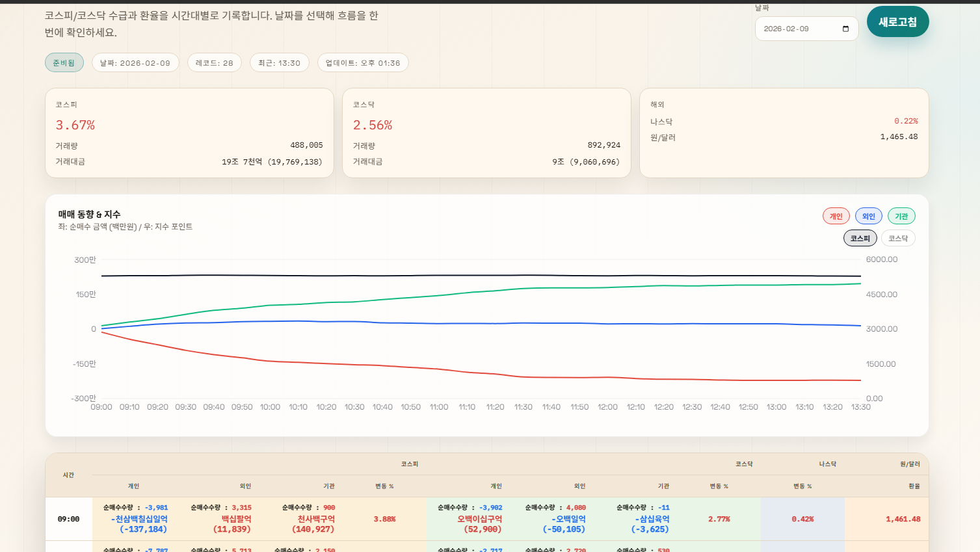Click '-삼십육억' 코스닥 institution cell

652,519
